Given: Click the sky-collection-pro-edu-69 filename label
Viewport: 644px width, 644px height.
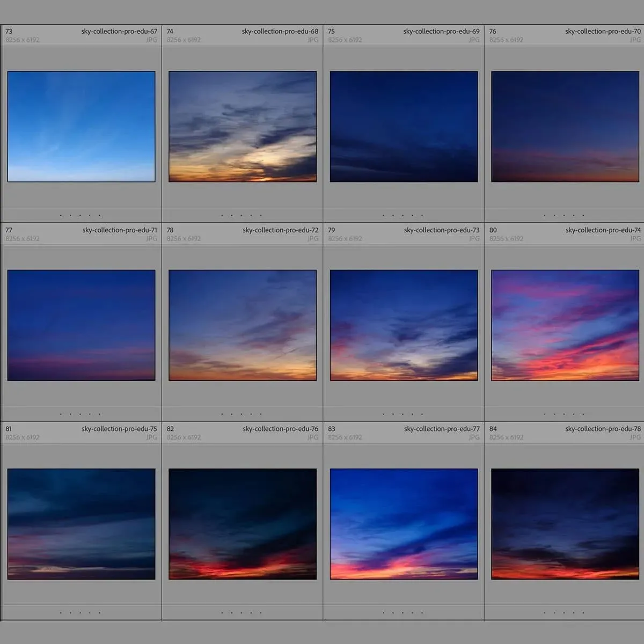Looking at the screenshot, I should [x=441, y=32].
